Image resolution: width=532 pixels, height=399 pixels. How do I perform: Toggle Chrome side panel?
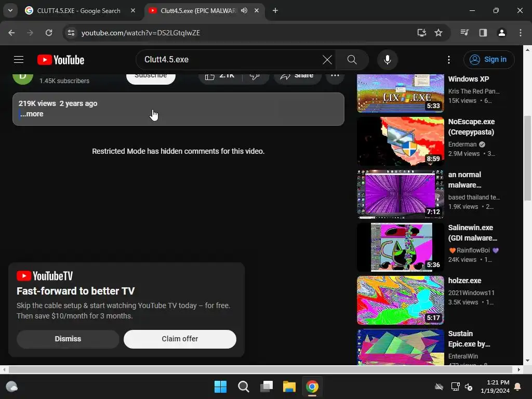point(483,33)
